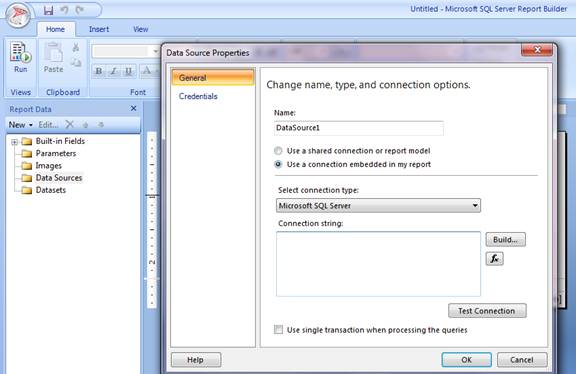
Task: Click inside the Connection string text box
Action: coord(378,264)
